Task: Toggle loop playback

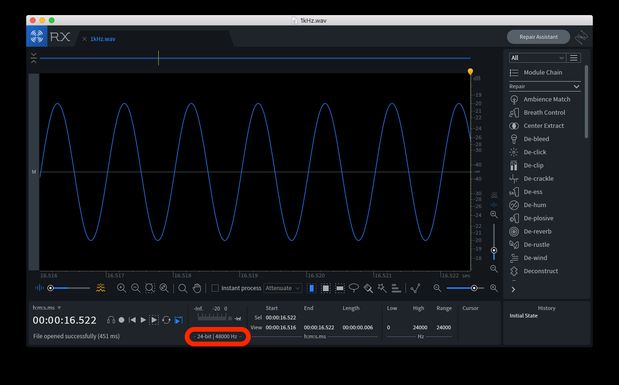Action: [166, 320]
